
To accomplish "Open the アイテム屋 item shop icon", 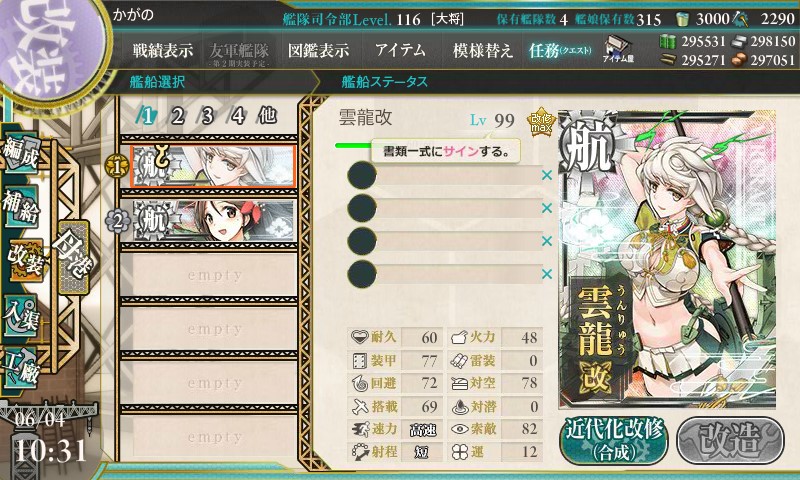I will [x=618, y=49].
